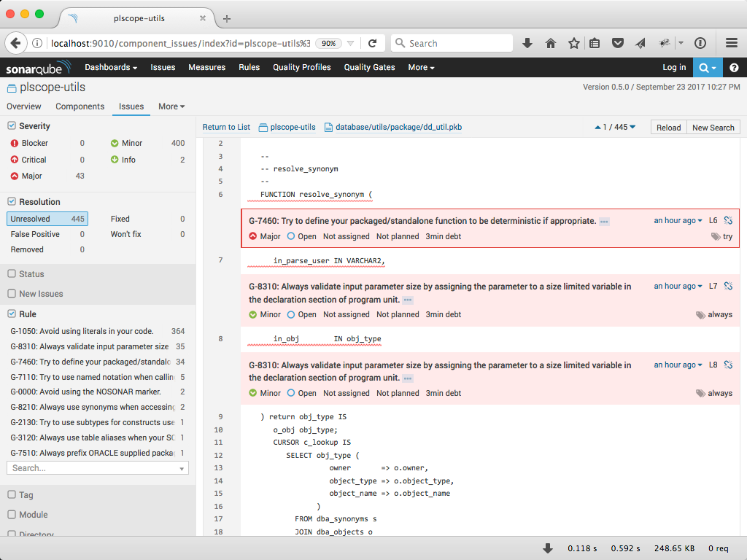Open plscope-utils breadcrumb link
747x560 pixels.
[293, 127]
